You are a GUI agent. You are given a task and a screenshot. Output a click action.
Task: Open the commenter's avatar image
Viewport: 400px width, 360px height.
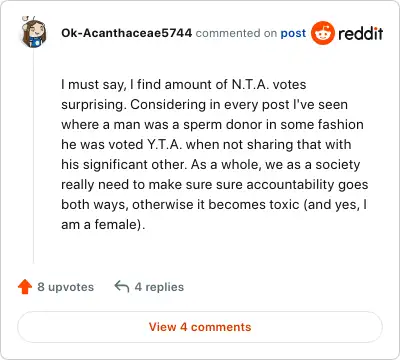(x=33, y=32)
